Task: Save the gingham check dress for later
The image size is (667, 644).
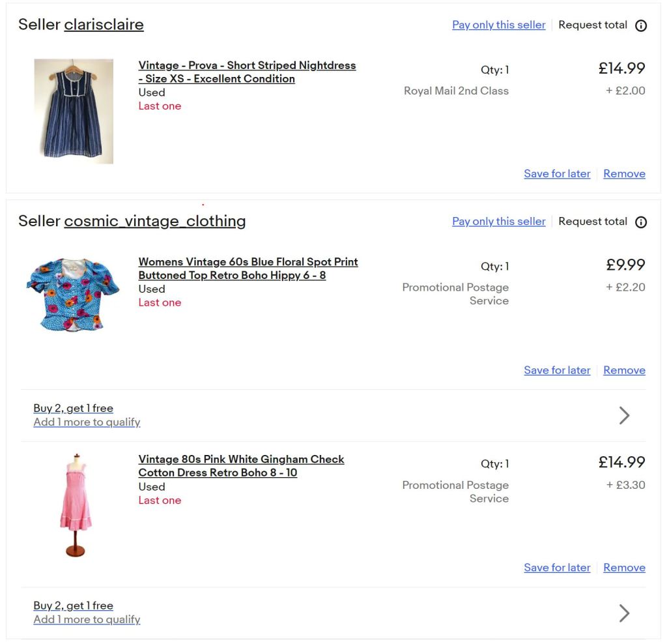Action: [557, 567]
